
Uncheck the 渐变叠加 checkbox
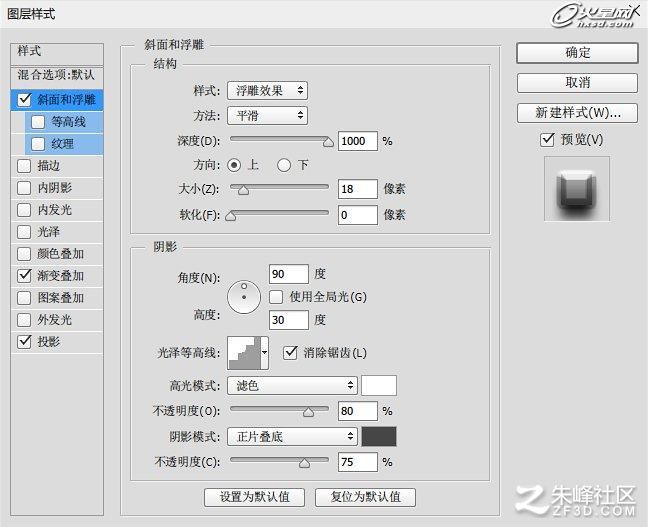pyautogui.click(x=24, y=275)
